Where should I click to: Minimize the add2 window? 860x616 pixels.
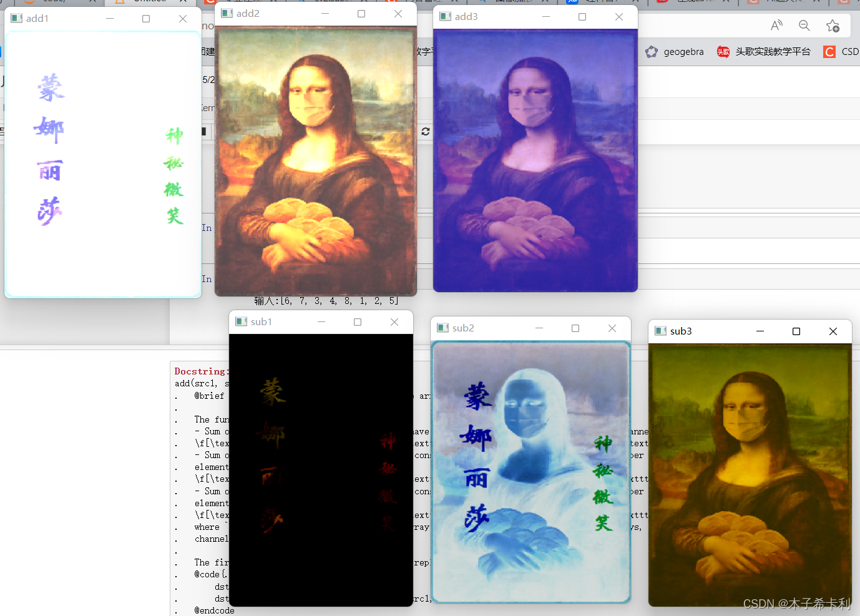(x=325, y=14)
